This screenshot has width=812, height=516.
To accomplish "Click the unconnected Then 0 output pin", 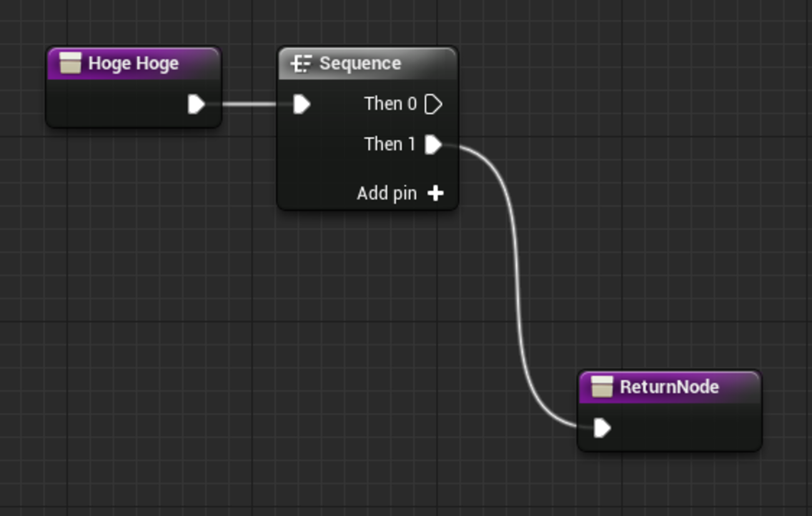I will click(433, 104).
